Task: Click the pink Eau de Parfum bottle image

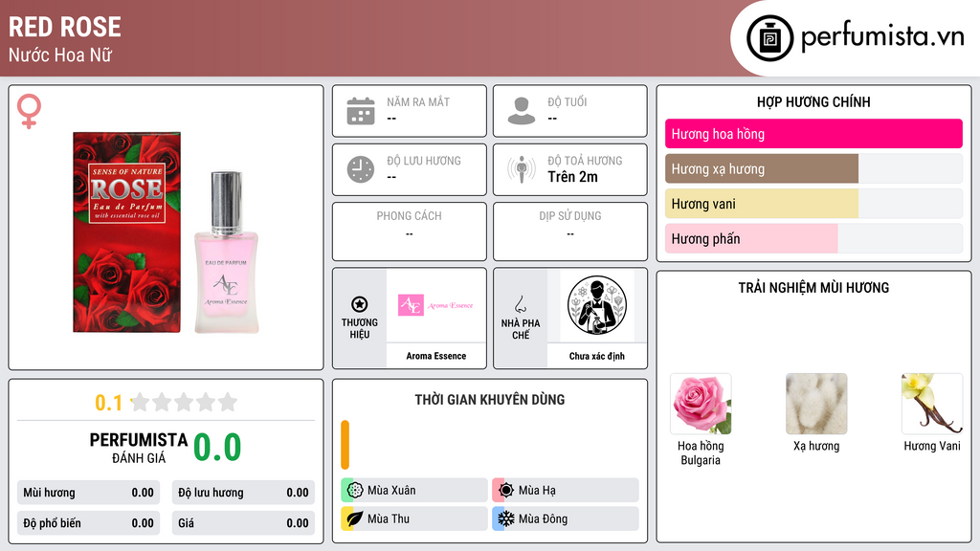Action: pos(226,252)
